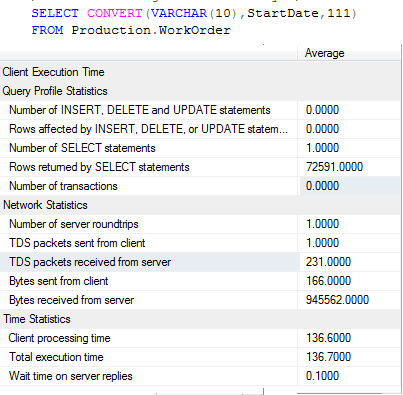Click the CONVERT function in the query

tap(115, 13)
